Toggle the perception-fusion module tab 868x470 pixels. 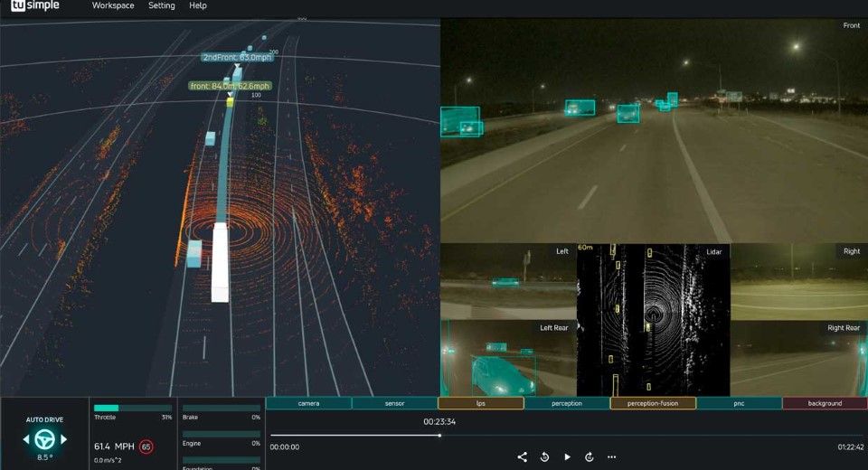[653, 404]
